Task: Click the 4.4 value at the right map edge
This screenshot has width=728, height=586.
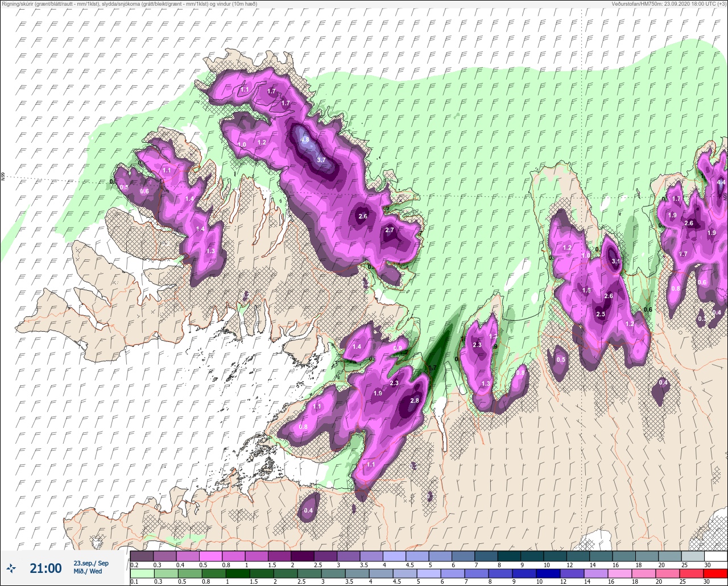Action: click(721, 182)
